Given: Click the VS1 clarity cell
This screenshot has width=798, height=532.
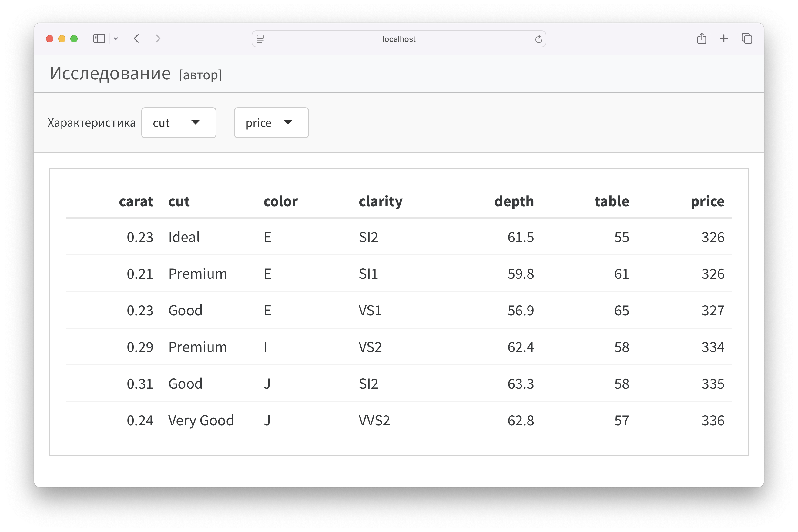Looking at the screenshot, I should tap(370, 311).
